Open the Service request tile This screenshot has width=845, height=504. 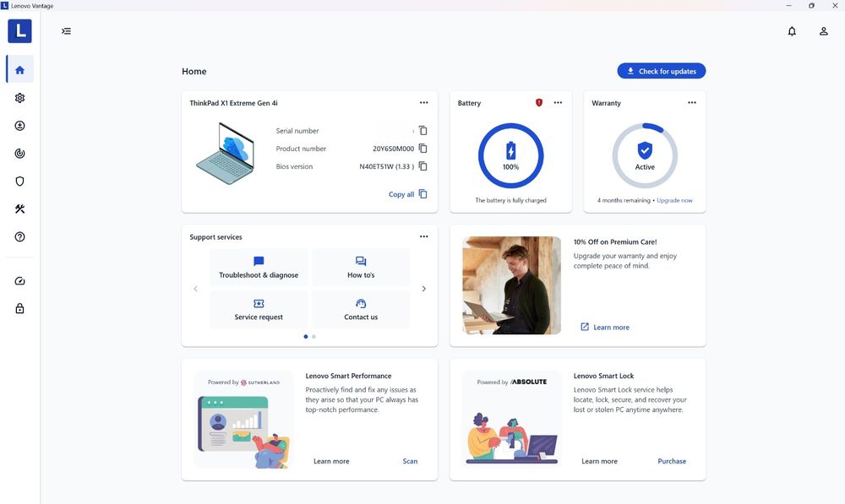(259, 310)
